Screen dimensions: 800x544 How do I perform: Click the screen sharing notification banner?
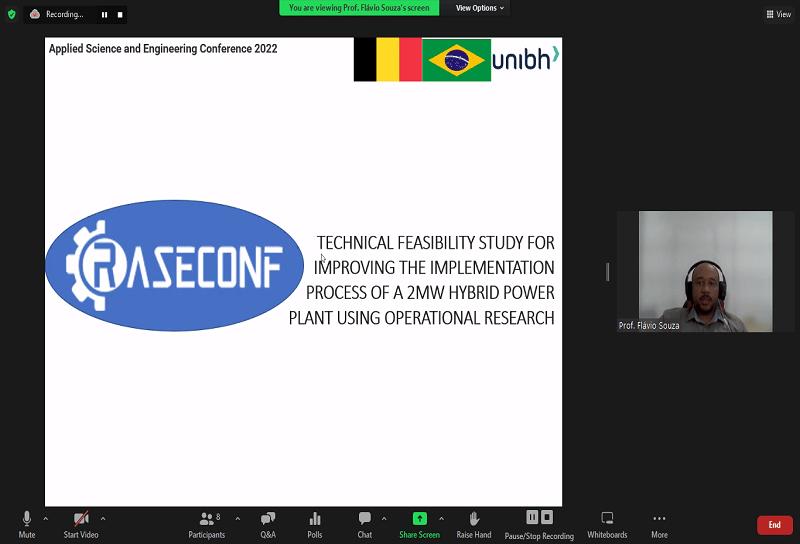359,8
